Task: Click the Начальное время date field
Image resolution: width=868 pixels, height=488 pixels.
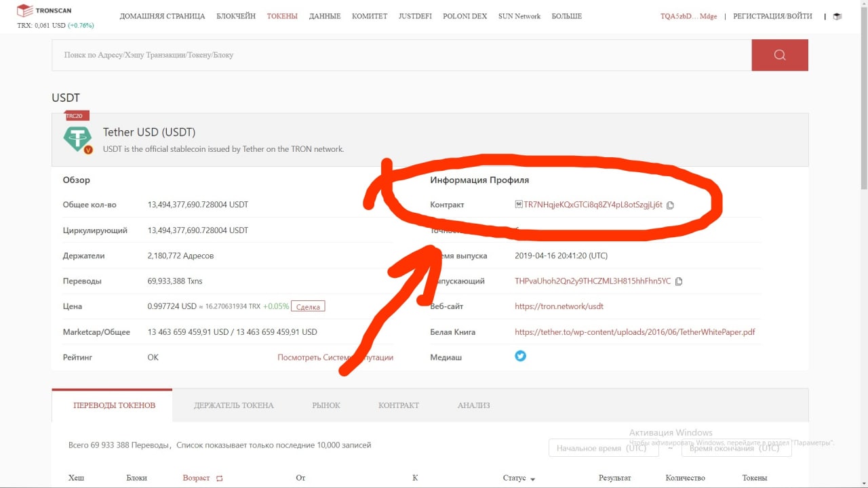Action: pyautogui.click(x=602, y=448)
